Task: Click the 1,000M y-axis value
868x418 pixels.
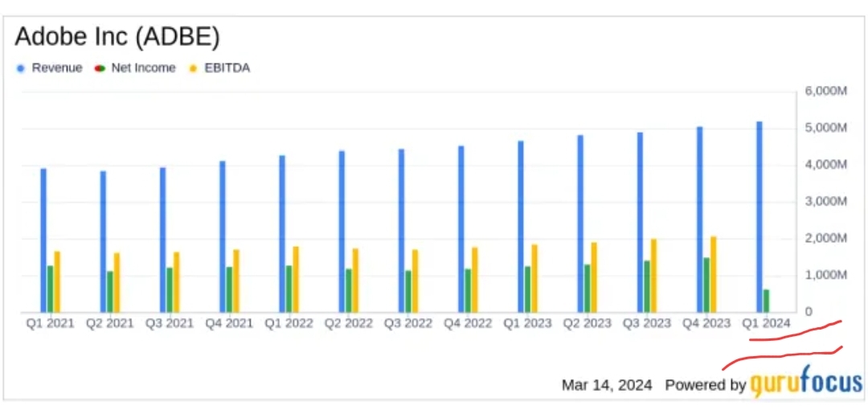Action: click(825, 275)
